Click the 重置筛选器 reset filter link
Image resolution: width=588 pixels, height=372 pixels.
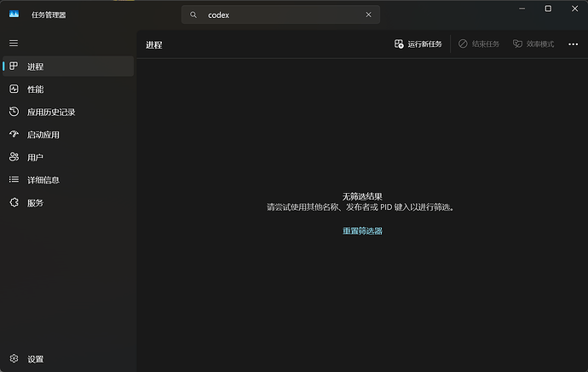click(362, 231)
